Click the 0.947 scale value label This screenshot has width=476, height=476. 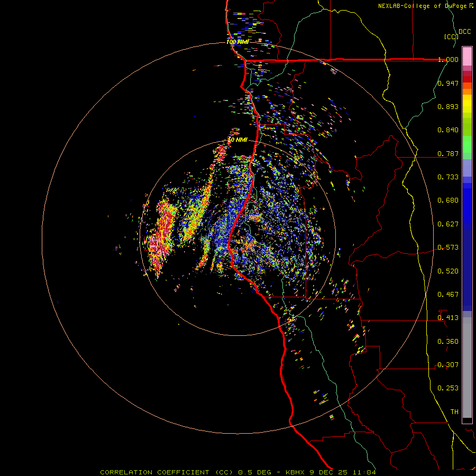click(x=447, y=84)
